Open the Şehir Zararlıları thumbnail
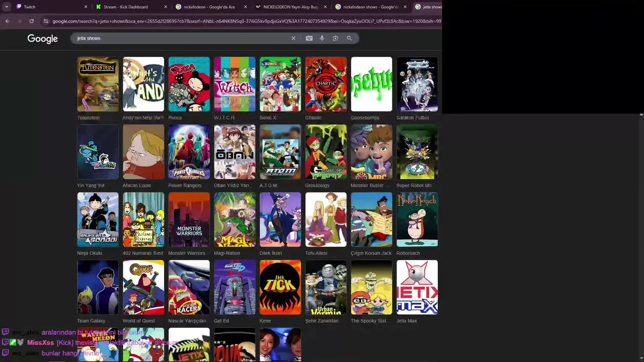644x362 pixels. pos(326,287)
